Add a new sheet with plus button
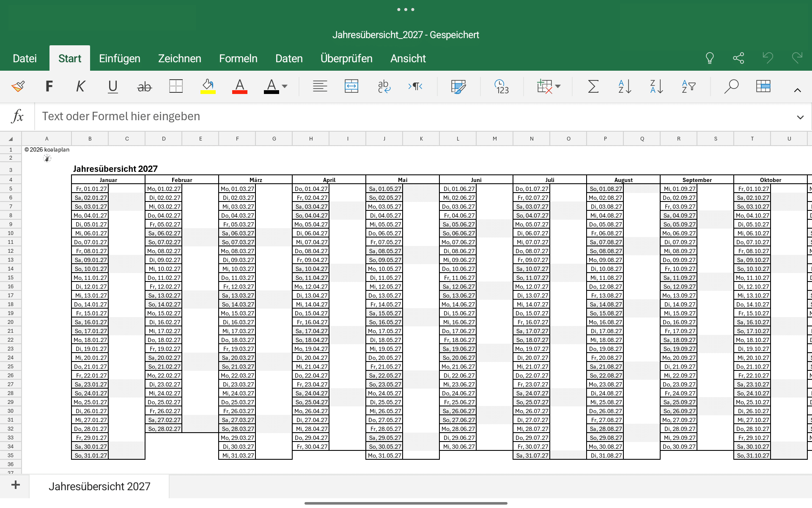Viewport: 812px width, 508px height. pyautogui.click(x=16, y=485)
